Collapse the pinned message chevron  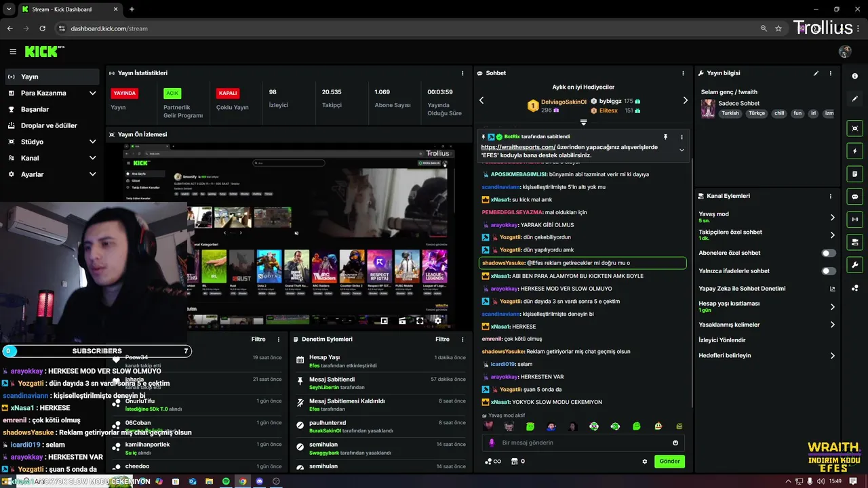coord(682,150)
